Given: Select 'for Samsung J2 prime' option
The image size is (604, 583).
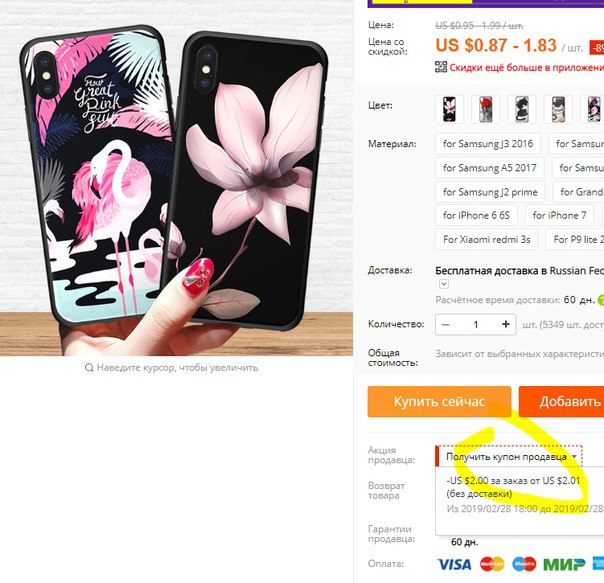Looking at the screenshot, I should pos(490,192).
